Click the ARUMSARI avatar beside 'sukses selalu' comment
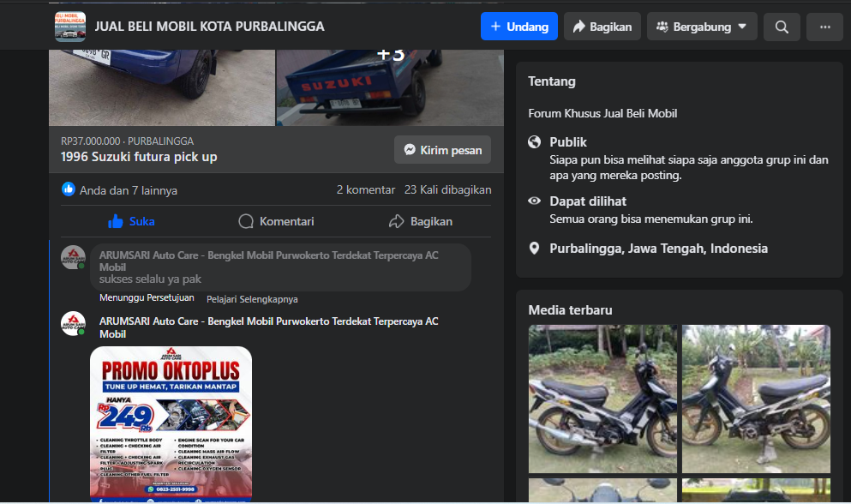Screen dimensions: 851x504 click(x=73, y=257)
